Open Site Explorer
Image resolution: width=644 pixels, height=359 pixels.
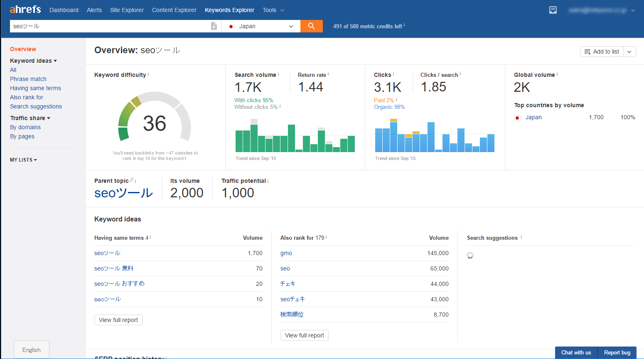(x=127, y=10)
